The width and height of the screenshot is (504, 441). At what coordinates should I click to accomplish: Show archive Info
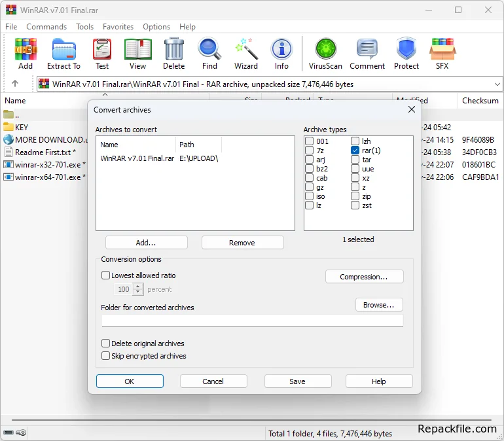(x=281, y=53)
